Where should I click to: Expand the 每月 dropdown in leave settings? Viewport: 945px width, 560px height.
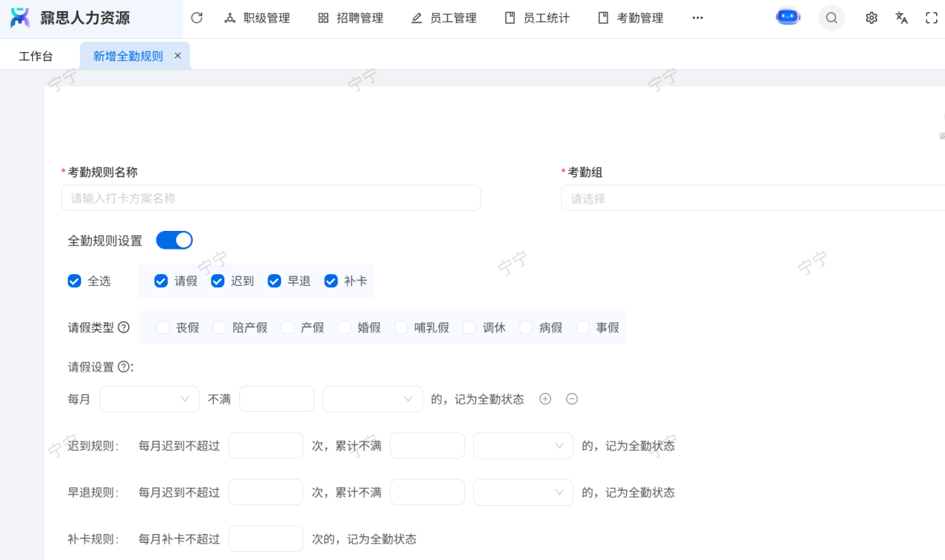pyautogui.click(x=149, y=399)
